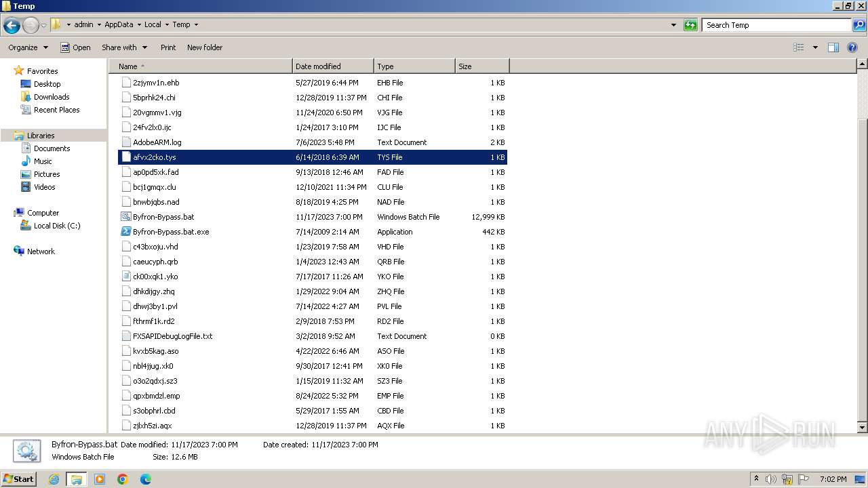
Task: Click the Back navigation arrow
Action: click(12, 26)
